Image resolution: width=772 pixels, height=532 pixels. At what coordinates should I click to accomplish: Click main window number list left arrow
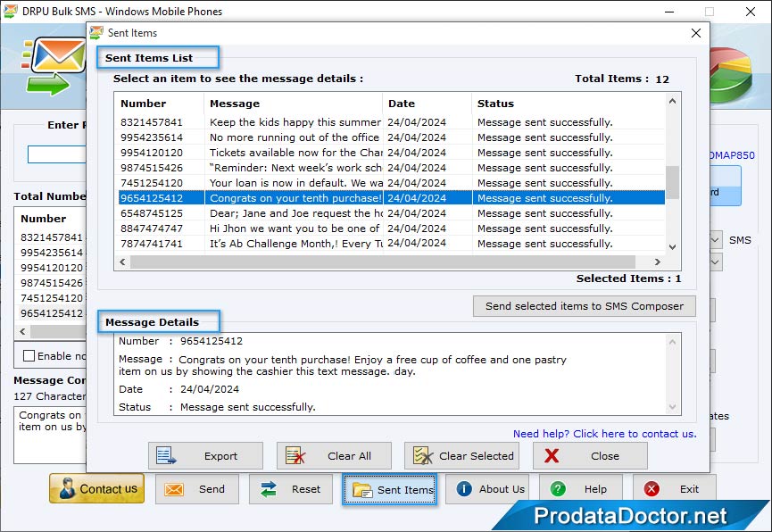22,331
